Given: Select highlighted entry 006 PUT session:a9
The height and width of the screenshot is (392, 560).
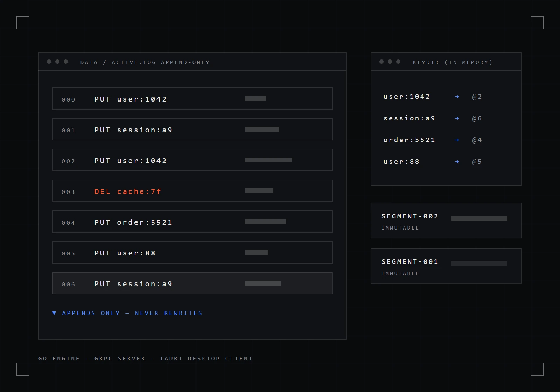Looking at the screenshot, I should coord(192,283).
